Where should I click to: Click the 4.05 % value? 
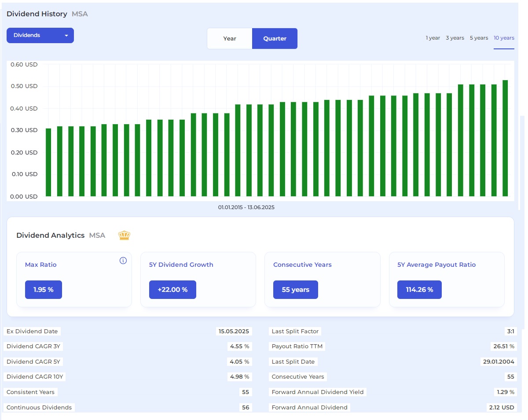click(x=239, y=361)
